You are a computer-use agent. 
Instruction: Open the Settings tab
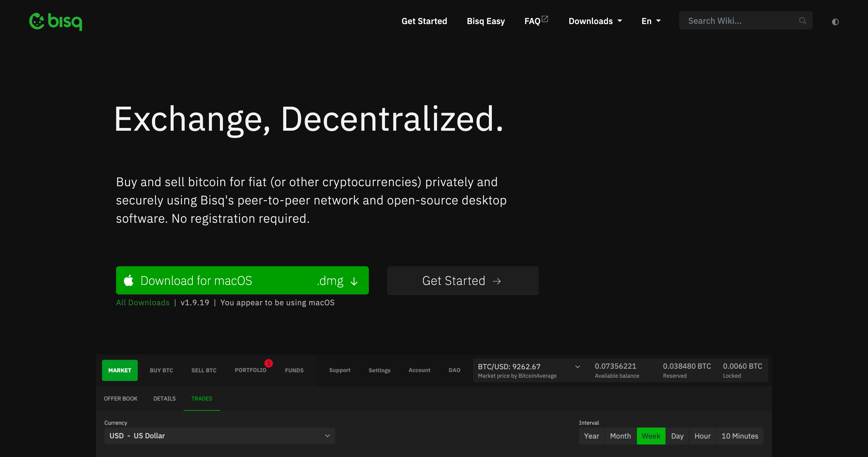click(379, 370)
